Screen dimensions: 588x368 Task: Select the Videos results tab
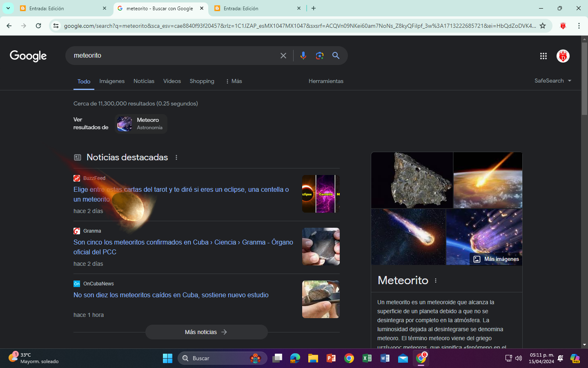tap(172, 81)
